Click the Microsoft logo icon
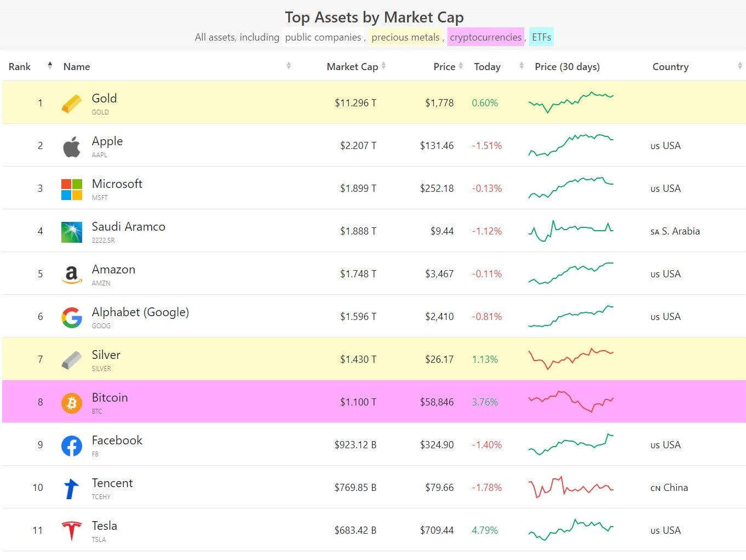Image resolution: width=746 pixels, height=560 pixels. [x=72, y=189]
